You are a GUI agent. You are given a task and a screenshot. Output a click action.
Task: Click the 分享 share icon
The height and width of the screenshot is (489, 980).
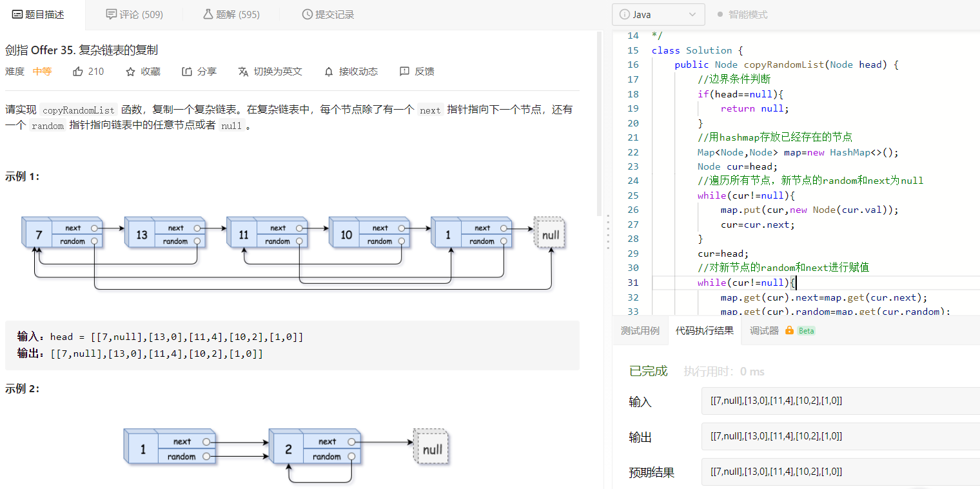click(187, 72)
